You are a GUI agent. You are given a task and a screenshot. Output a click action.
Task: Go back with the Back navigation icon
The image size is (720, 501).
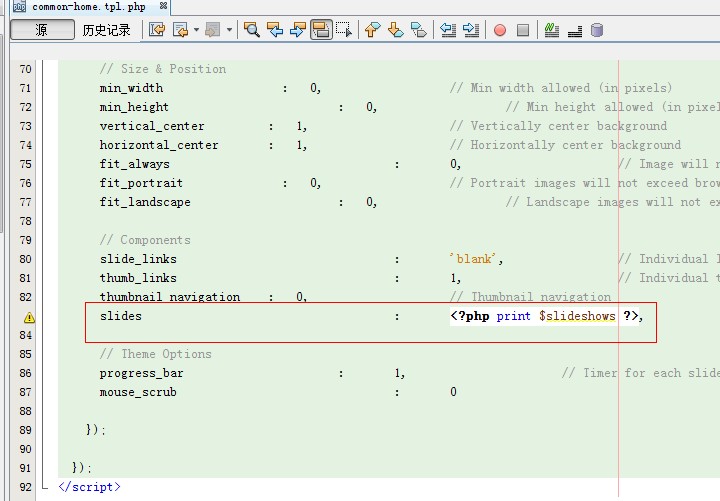tap(180, 30)
